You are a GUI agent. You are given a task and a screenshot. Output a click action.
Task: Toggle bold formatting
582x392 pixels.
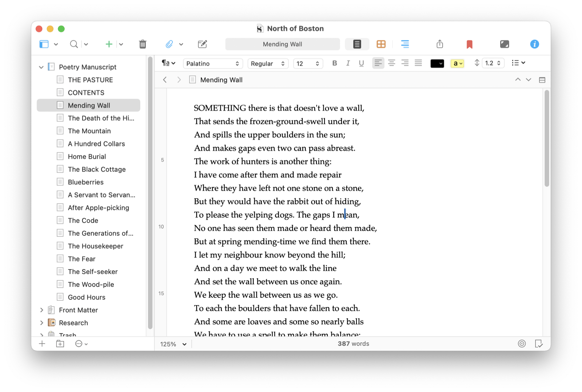pos(334,63)
